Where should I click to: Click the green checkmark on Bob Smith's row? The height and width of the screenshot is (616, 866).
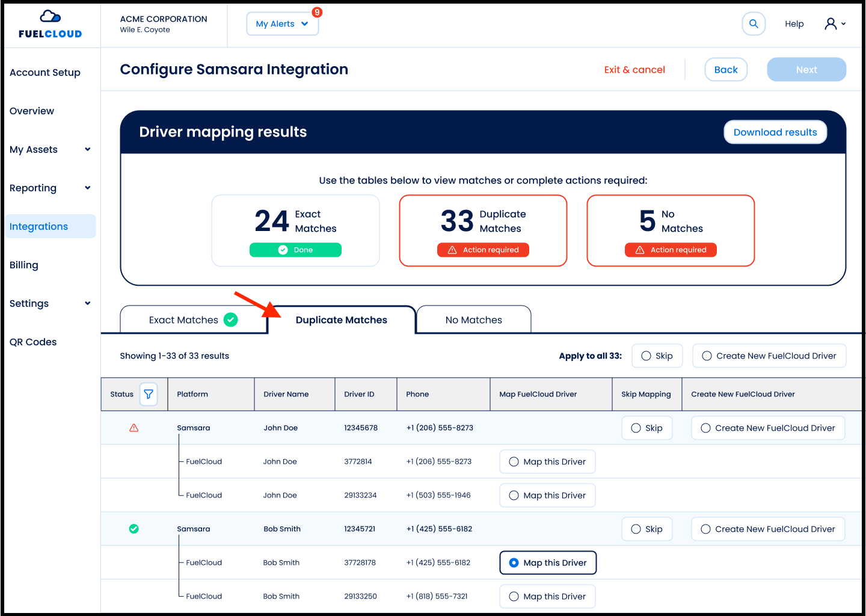[x=134, y=529]
